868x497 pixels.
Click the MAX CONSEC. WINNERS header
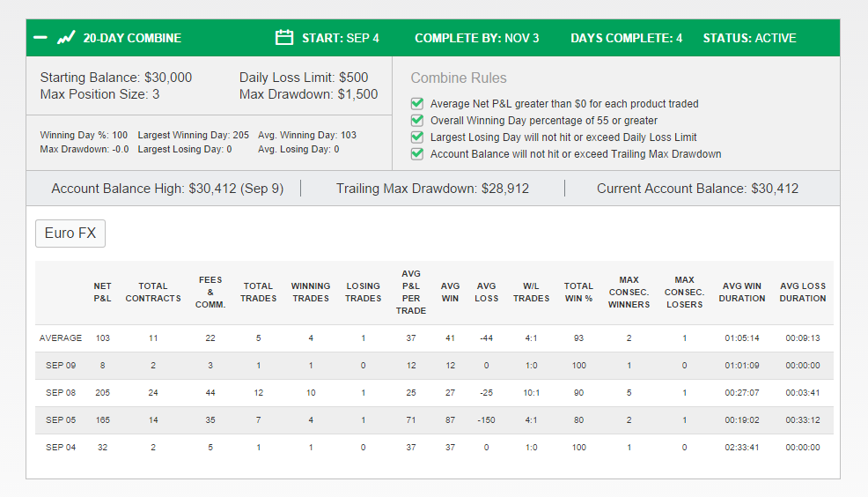click(x=629, y=292)
